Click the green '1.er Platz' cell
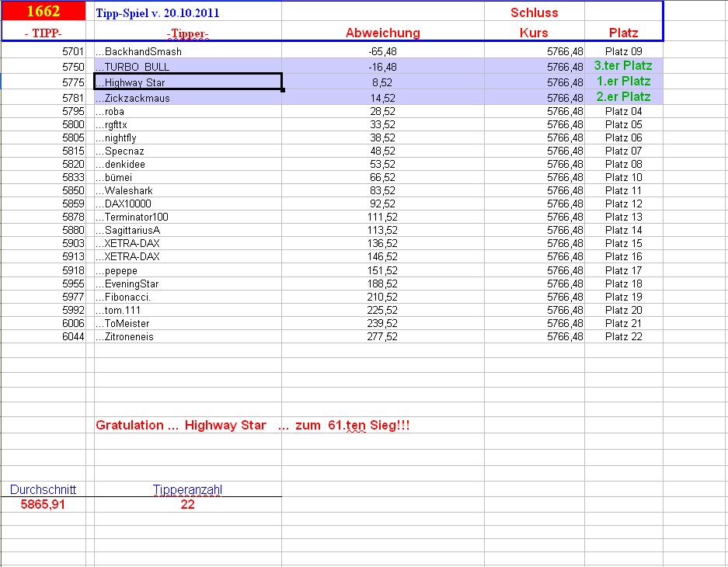 pos(624,82)
